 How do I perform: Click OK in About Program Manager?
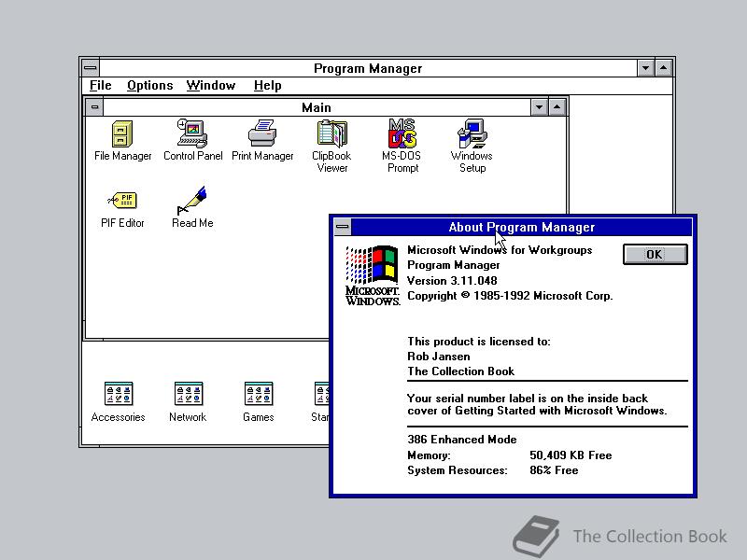point(655,254)
